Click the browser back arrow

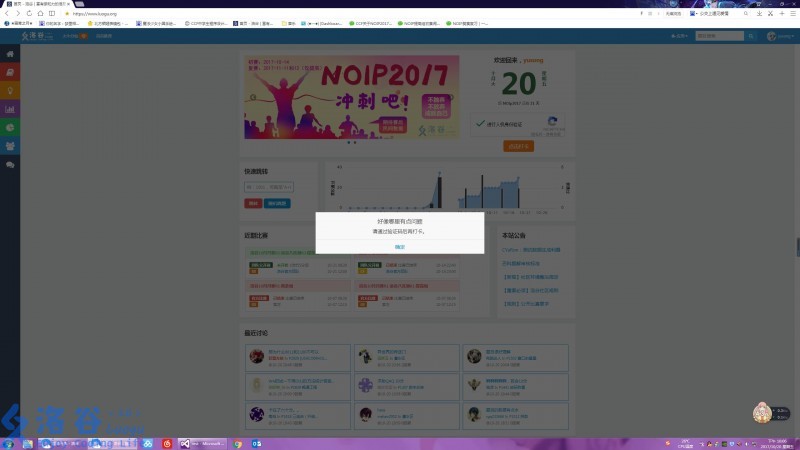click(6, 13)
